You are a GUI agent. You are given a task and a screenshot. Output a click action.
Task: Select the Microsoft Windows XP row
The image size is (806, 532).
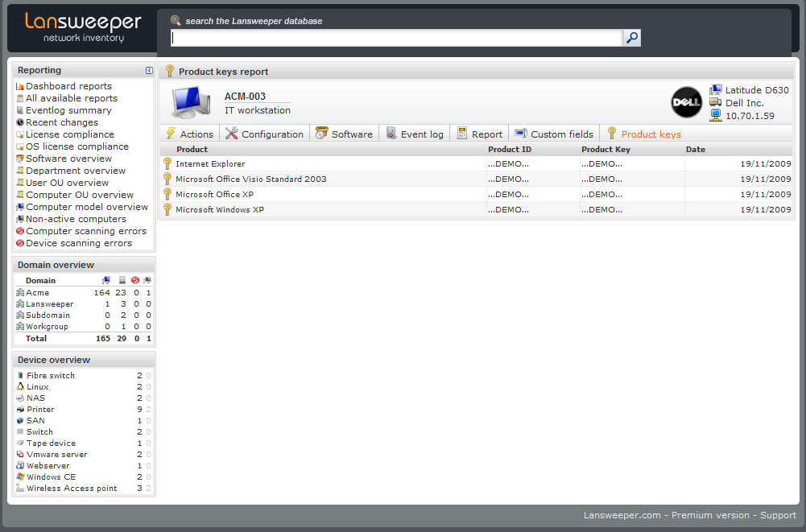coord(477,210)
